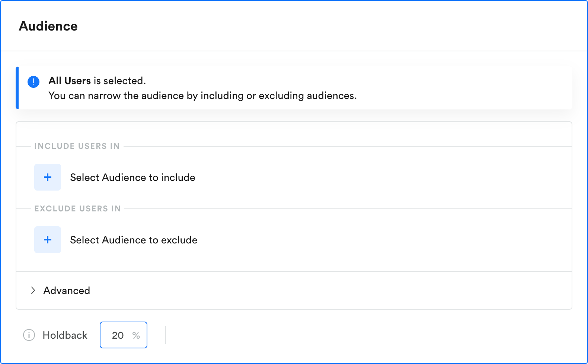Click the "is selected." alert text

(119, 81)
